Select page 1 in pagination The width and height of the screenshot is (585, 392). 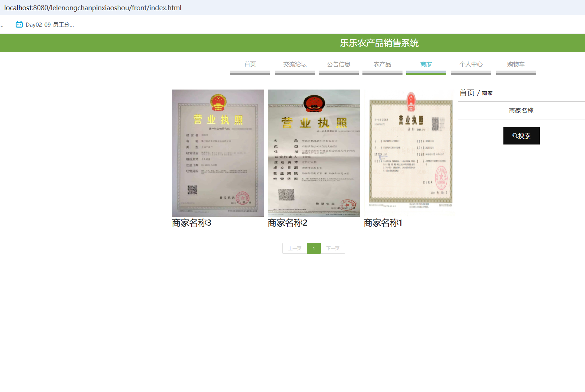(x=314, y=248)
